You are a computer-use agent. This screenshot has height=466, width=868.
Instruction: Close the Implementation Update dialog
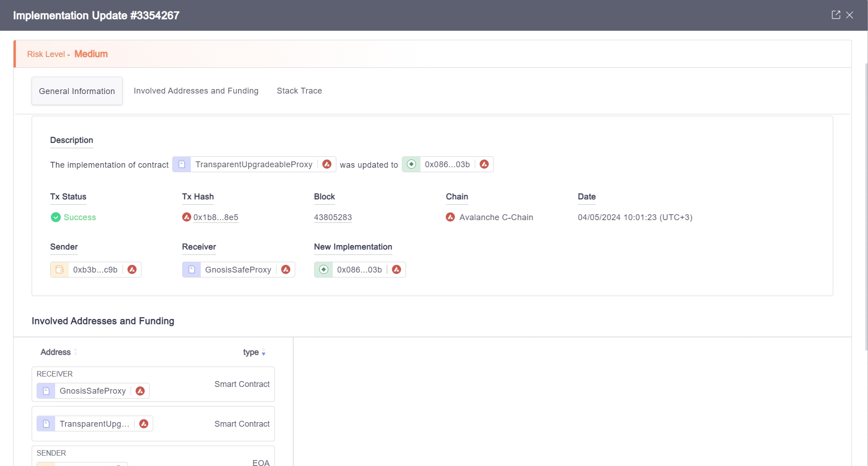(849, 15)
